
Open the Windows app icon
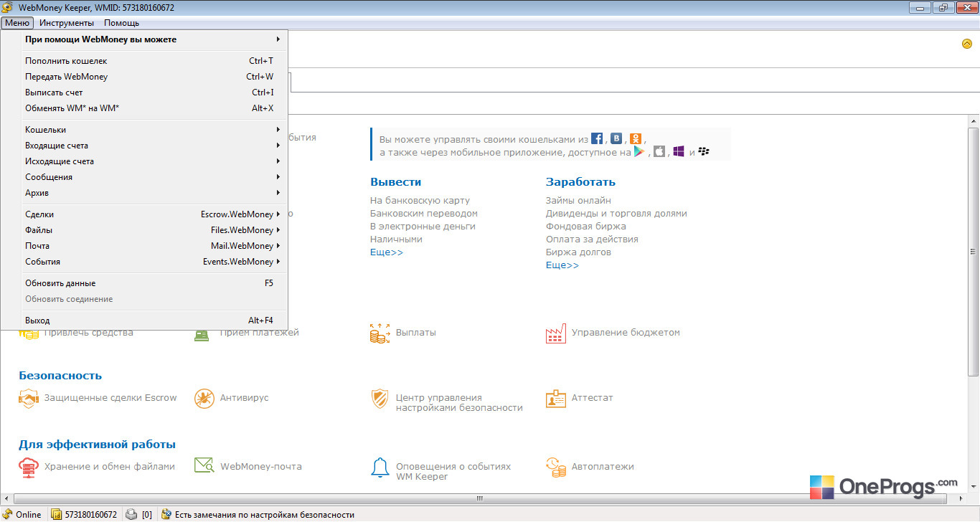click(x=679, y=151)
